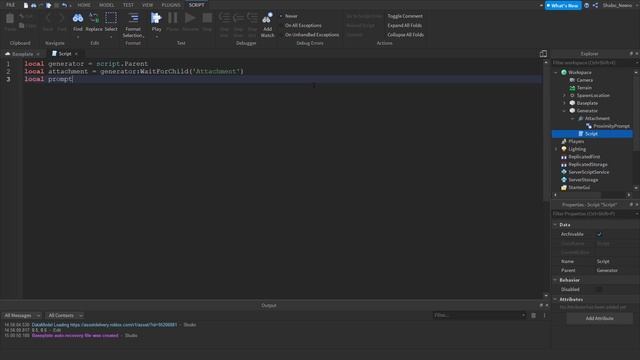Click the help icon next to What's New
Screen dimensions: 640x360
coord(587,5)
